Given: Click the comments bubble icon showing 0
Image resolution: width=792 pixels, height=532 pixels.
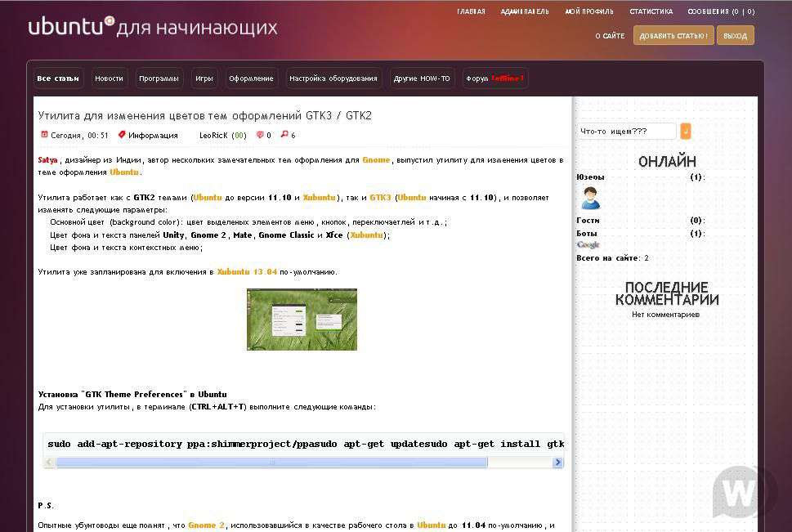Looking at the screenshot, I should 260,134.
